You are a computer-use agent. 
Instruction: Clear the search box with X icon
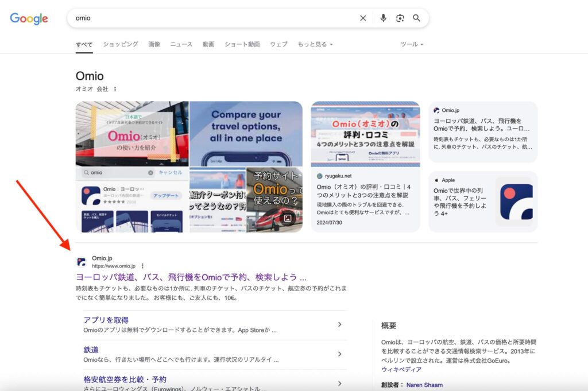click(363, 18)
